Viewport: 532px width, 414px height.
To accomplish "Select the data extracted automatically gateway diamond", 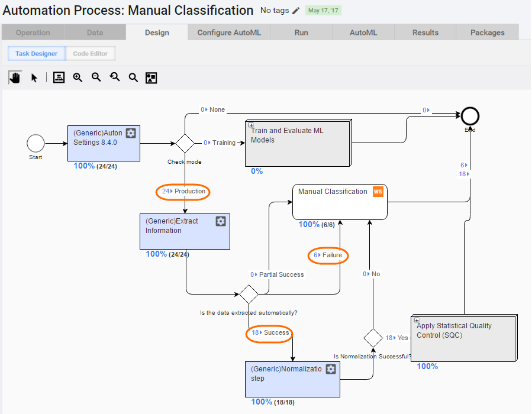I will (x=249, y=295).
